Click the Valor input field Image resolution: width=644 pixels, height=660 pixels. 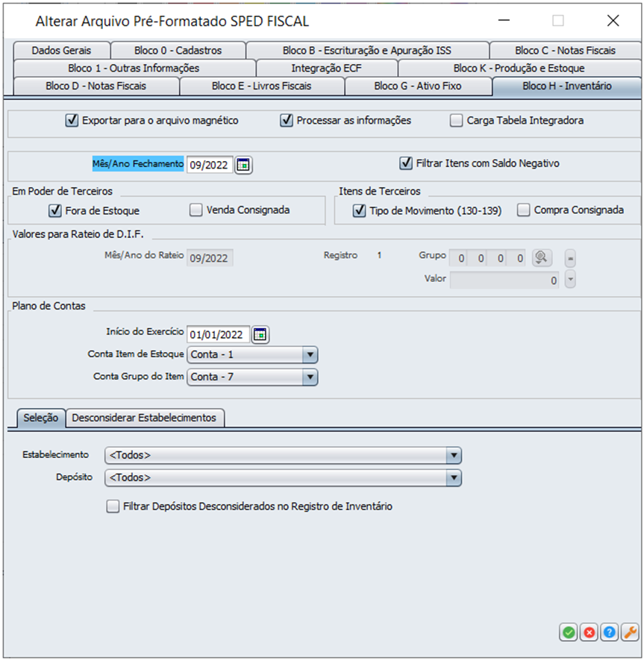pyautogui.click(x=504, y=280)
